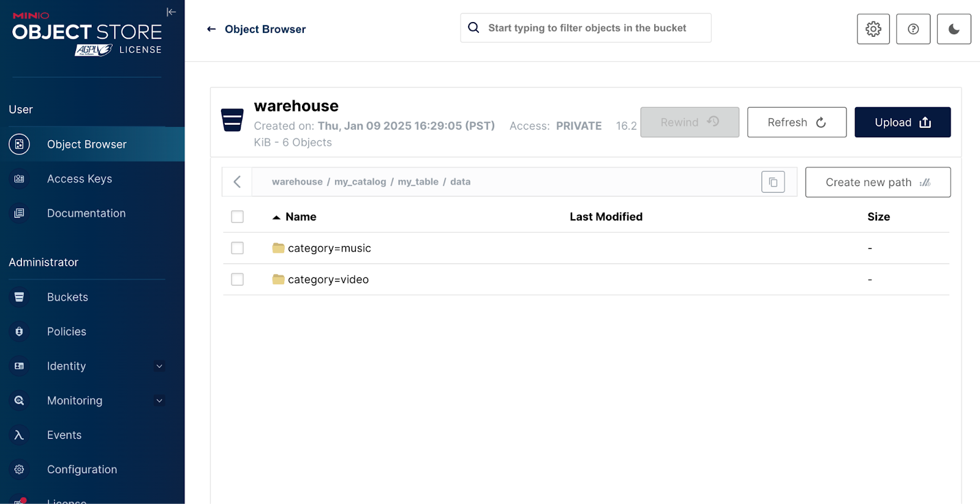Check the category=video row checkbox
Image resolution: width=980 pixels, height=504 pixels.
pos(237,279)
